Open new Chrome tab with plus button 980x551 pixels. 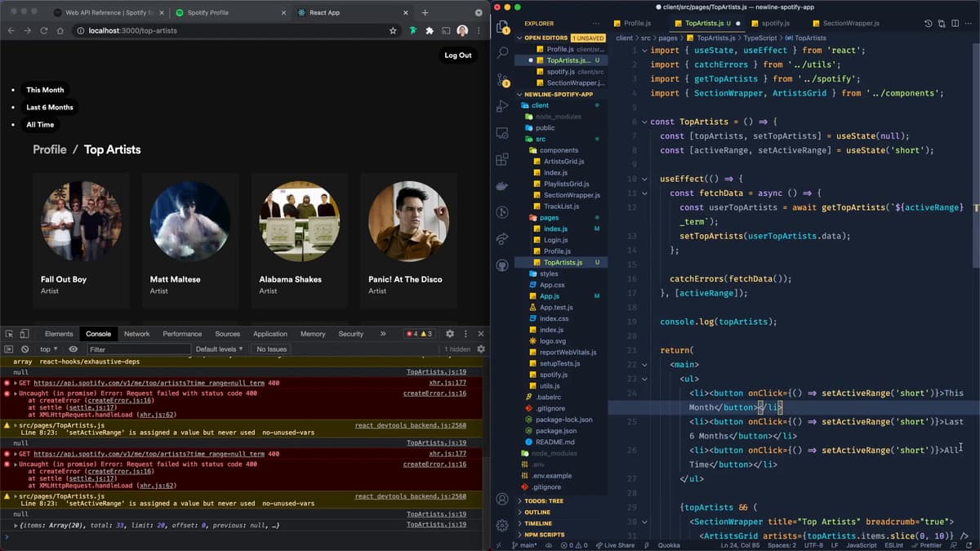point(425,13)
